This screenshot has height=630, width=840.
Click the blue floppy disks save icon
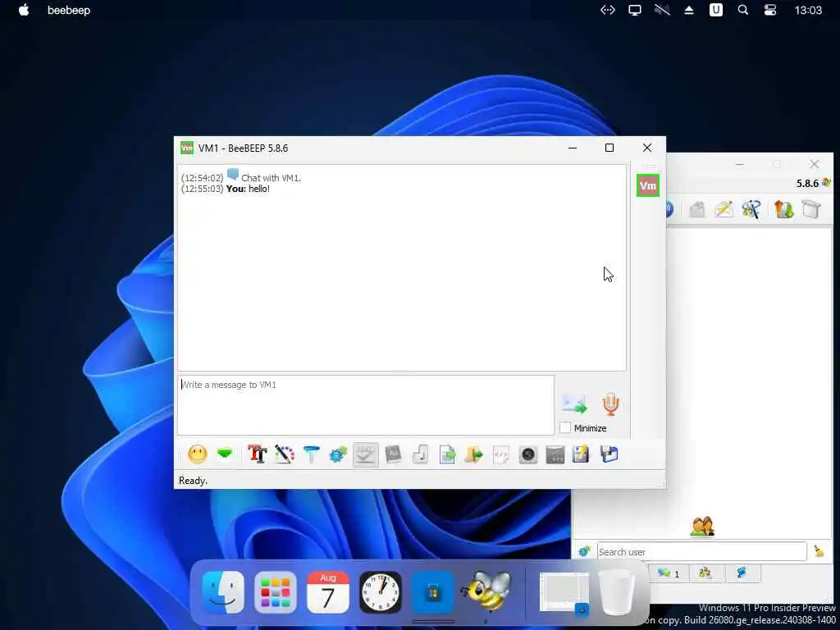click(x=609, y=454)
